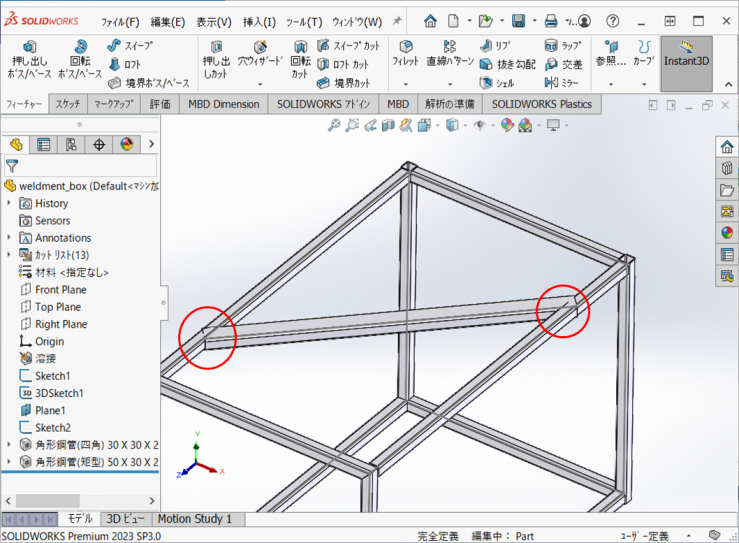Open the DisplayManager color sphere tab
Screen dimensions: 739x543
point(126,144)
